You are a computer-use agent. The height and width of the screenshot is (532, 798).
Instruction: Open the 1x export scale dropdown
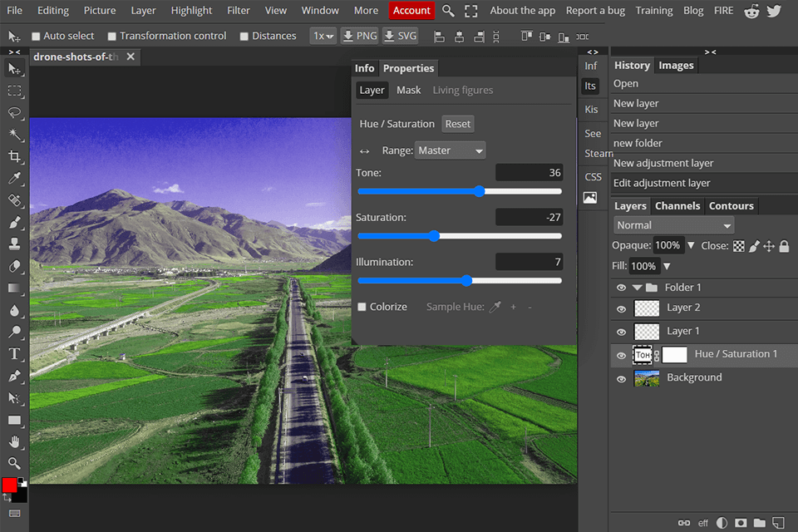click(323, 36)
